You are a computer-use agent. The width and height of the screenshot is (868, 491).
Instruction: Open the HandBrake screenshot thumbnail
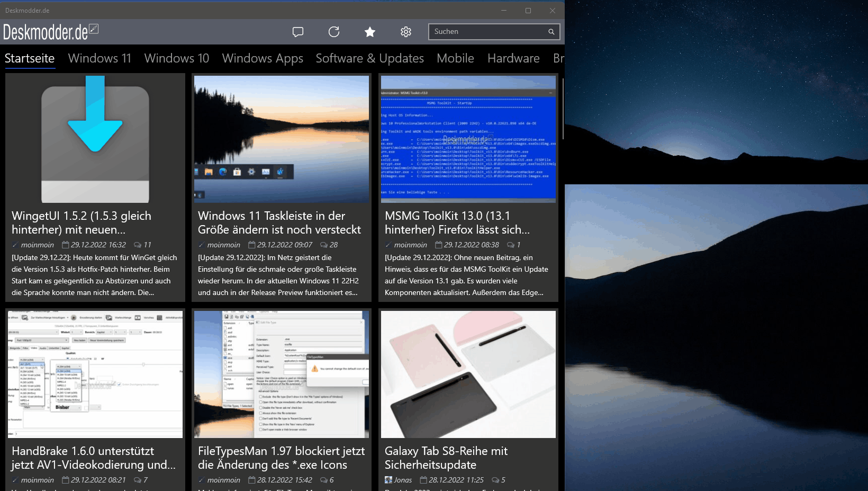(x=95, y=374)
